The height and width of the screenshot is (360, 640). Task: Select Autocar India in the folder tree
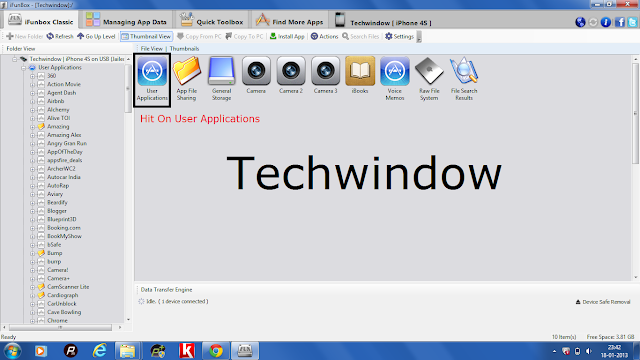click(64, 177)
